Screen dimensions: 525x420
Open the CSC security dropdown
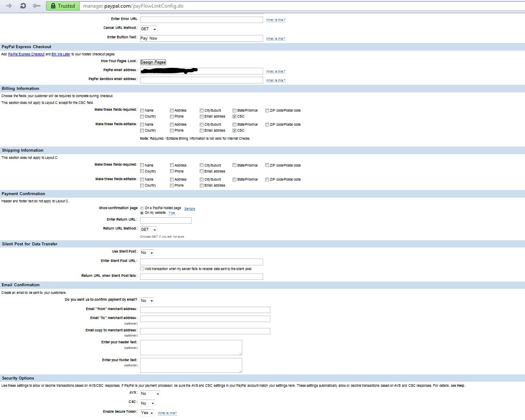pyautogui.click(x=147, y=403)
